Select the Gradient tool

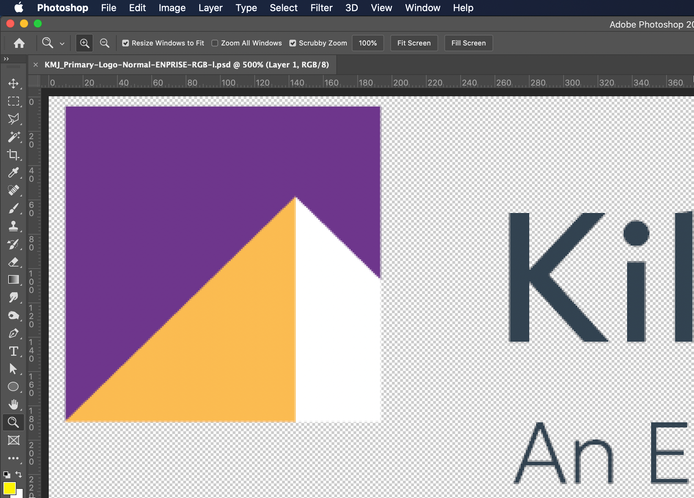13,280
